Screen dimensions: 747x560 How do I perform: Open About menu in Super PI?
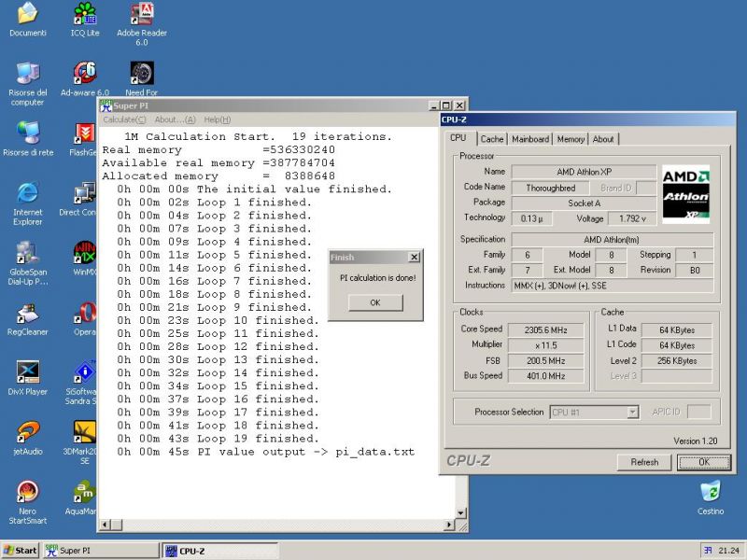pyautogui.click(x=175, y=119)
